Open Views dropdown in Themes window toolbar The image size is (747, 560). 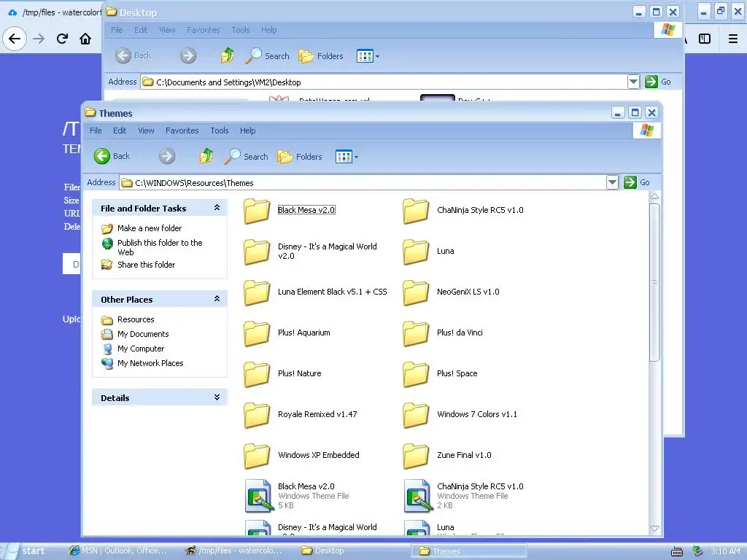click(x=347, y=156)
